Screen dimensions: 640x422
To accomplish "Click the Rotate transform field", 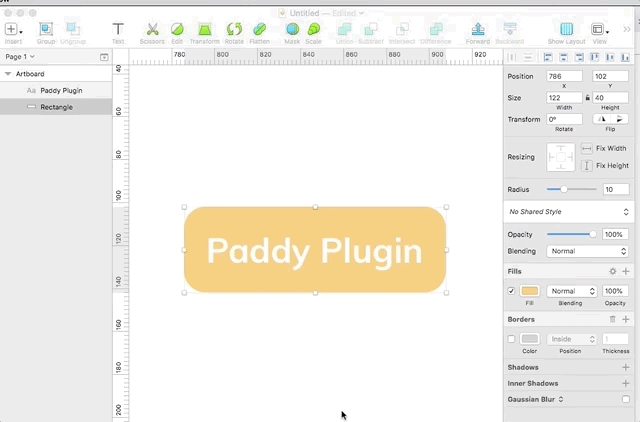I will 564,119.
